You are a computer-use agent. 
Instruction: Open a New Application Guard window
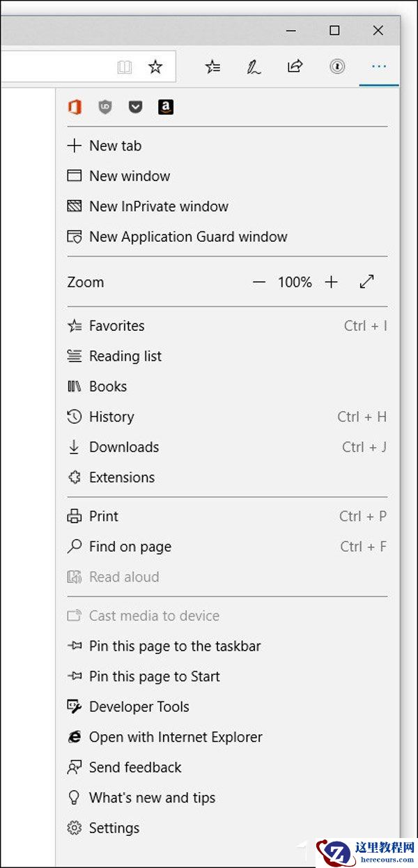click(188, 237)
